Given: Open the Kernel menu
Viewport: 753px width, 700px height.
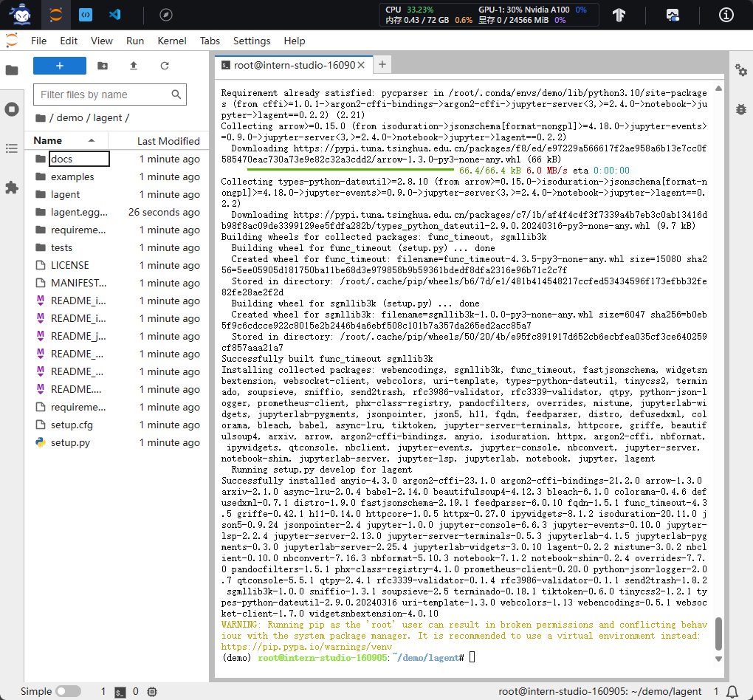Looking at the screenshot, I should (172, 41).
